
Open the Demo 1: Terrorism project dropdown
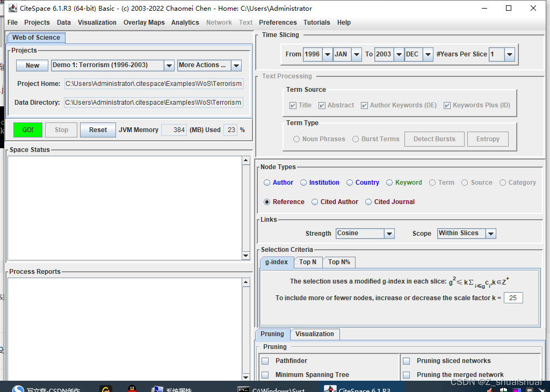pos(169,64)
